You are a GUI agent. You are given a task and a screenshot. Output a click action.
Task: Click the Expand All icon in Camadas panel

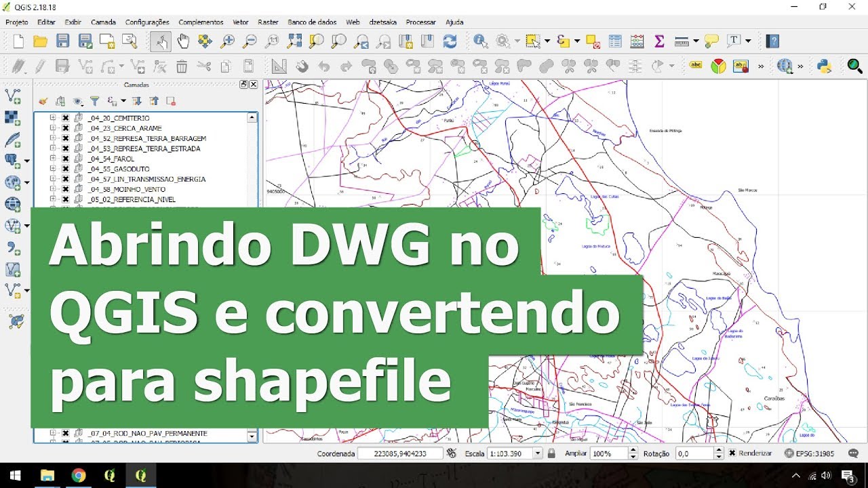[136, 101]
